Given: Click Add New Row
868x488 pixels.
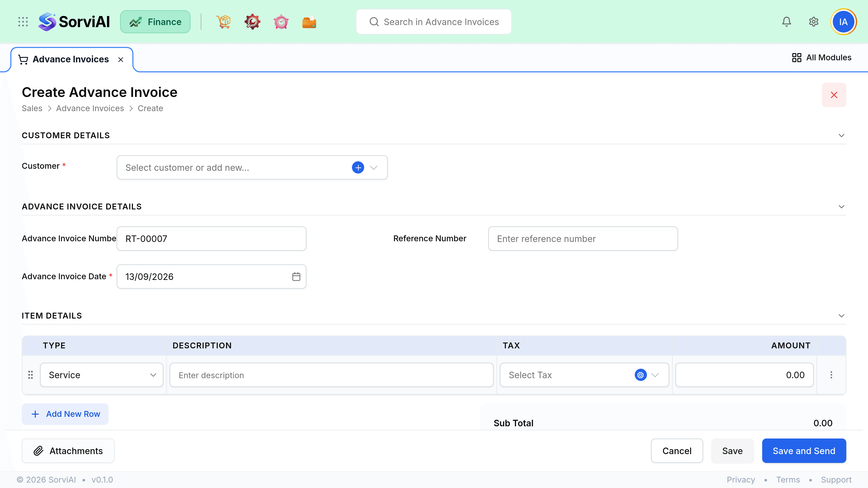Looking at the screenshot, I should [65, 414].
